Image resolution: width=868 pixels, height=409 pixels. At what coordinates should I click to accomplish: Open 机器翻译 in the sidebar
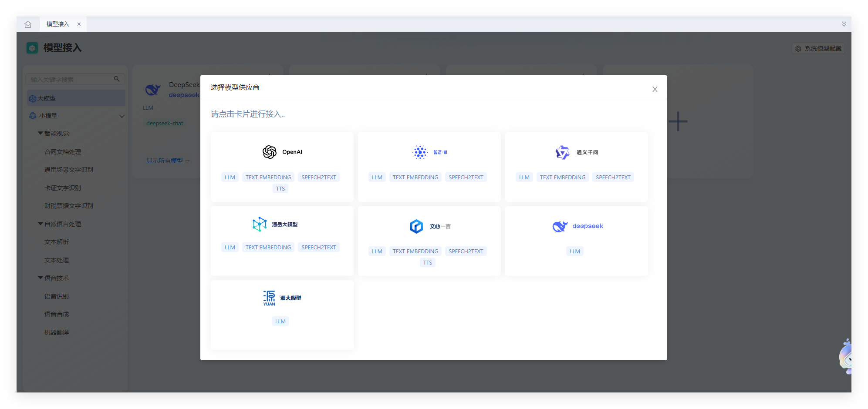[x=57, y=332]
